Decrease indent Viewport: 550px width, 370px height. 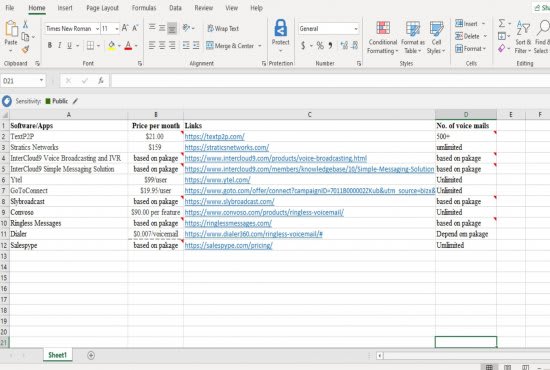click(186, 45)
